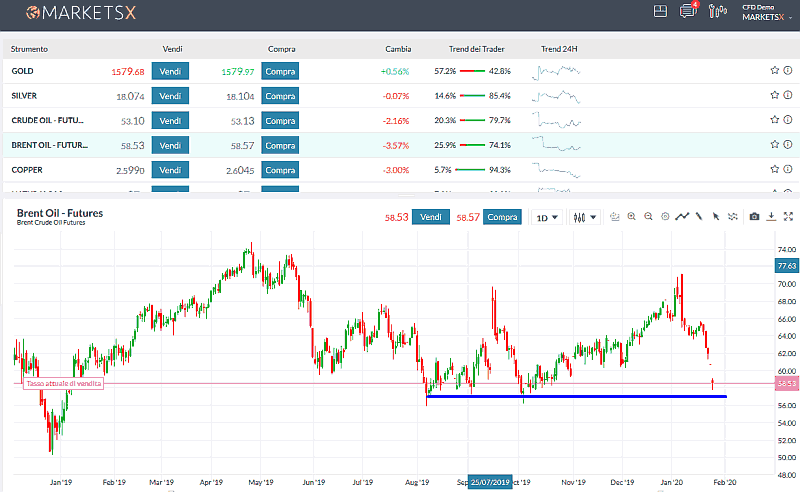Sort by the Cambia column header
The image size is (800, 492).
pyautogui.click(x=398, y=49)
